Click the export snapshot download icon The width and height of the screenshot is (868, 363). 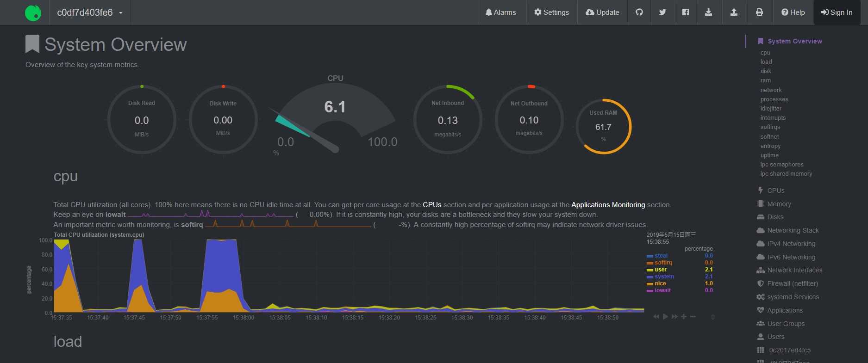click(x=708, y=12)
